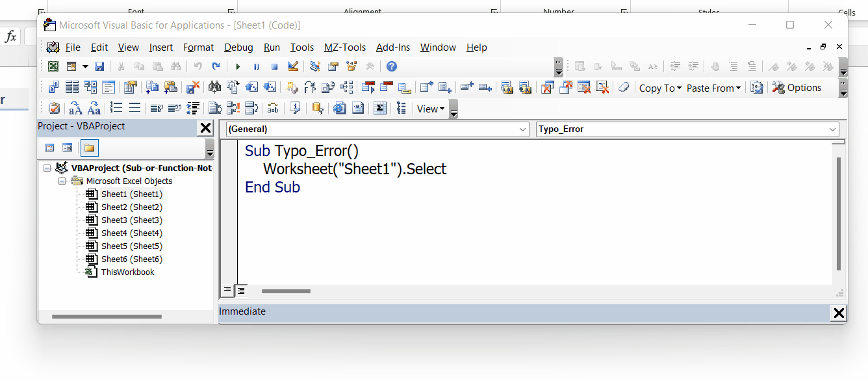
Task: Open the Debug menu
Action: [238, 47]
